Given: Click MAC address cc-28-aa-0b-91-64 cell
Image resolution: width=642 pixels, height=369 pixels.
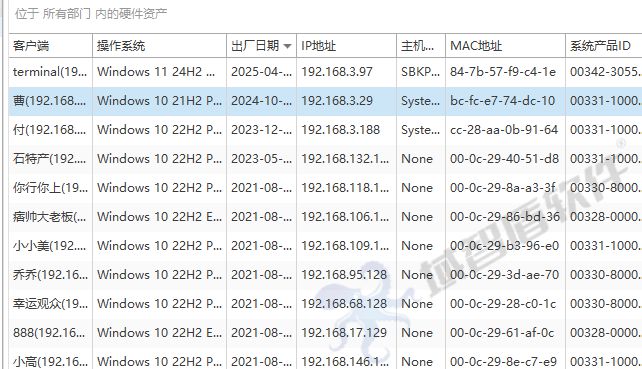Looking at the screenshot, I should (x=505, y=130).
